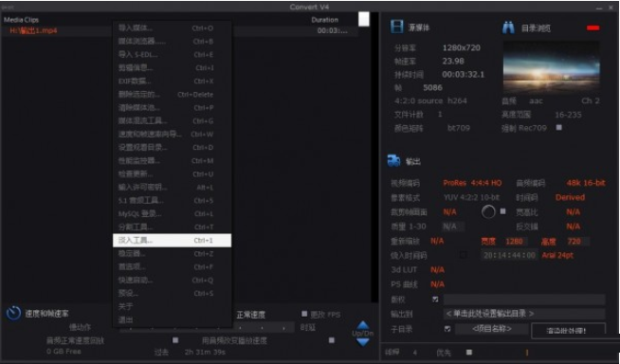Open the 3d LUT N/A selector
This screenshot has height=364, width=620.
click(x=437, y=269)
